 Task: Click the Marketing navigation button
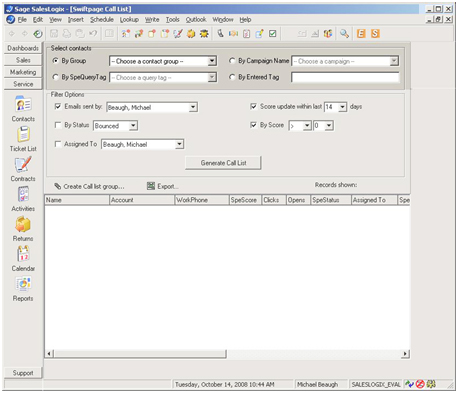[23, 72]
